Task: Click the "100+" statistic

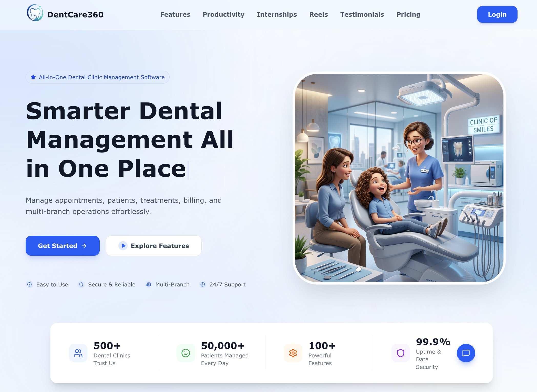Action: [322, 346]
